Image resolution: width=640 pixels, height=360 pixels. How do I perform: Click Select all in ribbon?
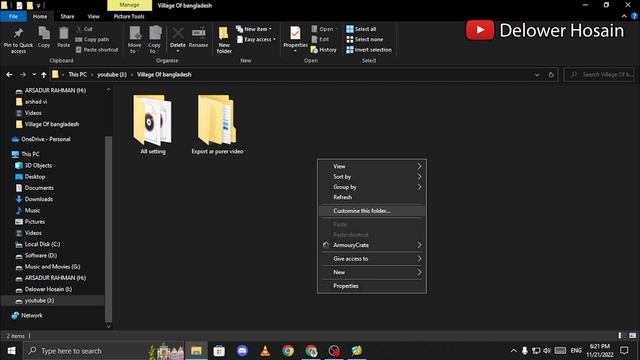[x=361, y=29]
